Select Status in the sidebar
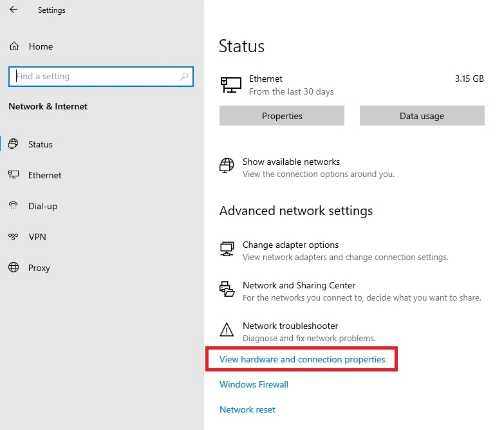504x430 pixels. tap(40, 144)
